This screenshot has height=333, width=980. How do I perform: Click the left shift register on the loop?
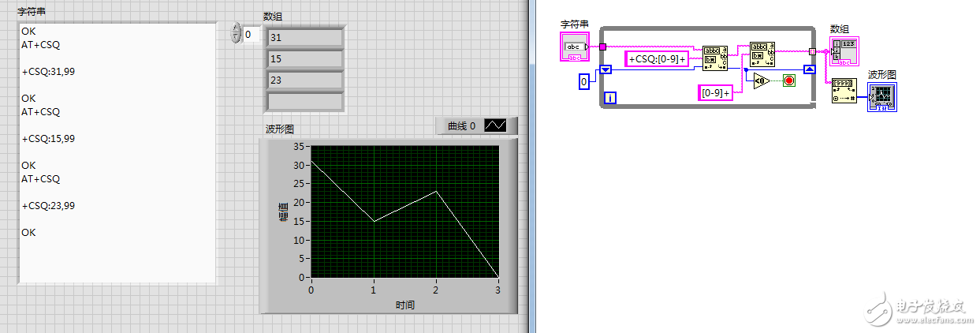click(606, 69)
